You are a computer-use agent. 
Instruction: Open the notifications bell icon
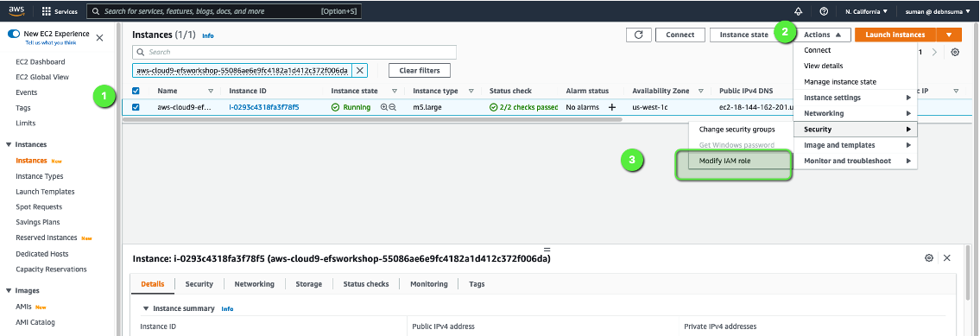pyautogui.click(x=798, y=11)
